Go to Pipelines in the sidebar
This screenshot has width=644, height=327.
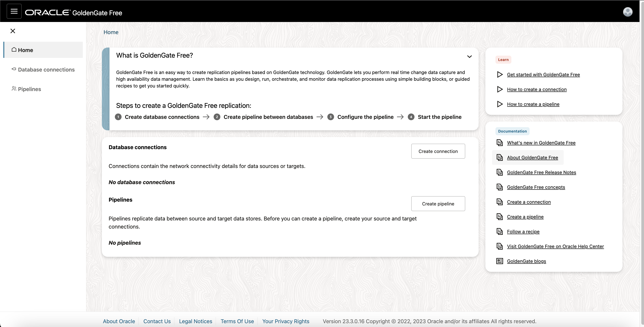[29, 89]
